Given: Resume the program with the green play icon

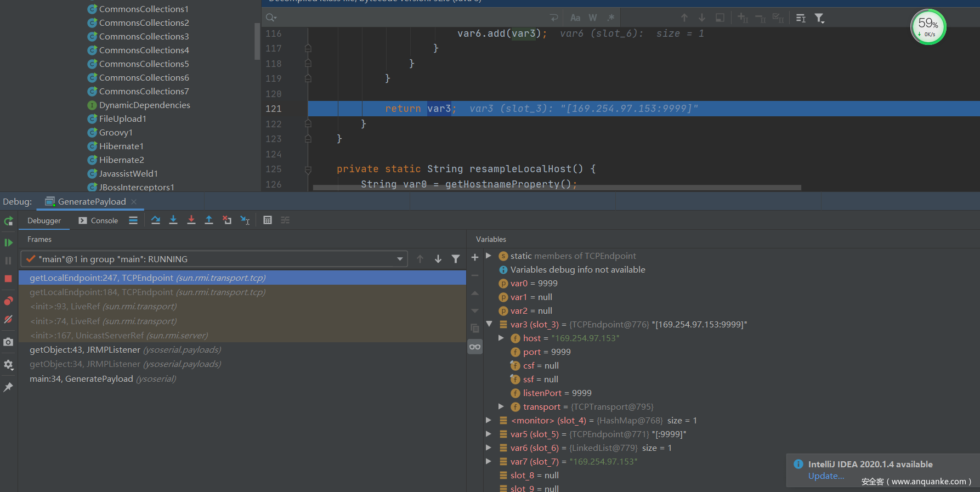Looking at the screenshot, I should click(8, 242).
